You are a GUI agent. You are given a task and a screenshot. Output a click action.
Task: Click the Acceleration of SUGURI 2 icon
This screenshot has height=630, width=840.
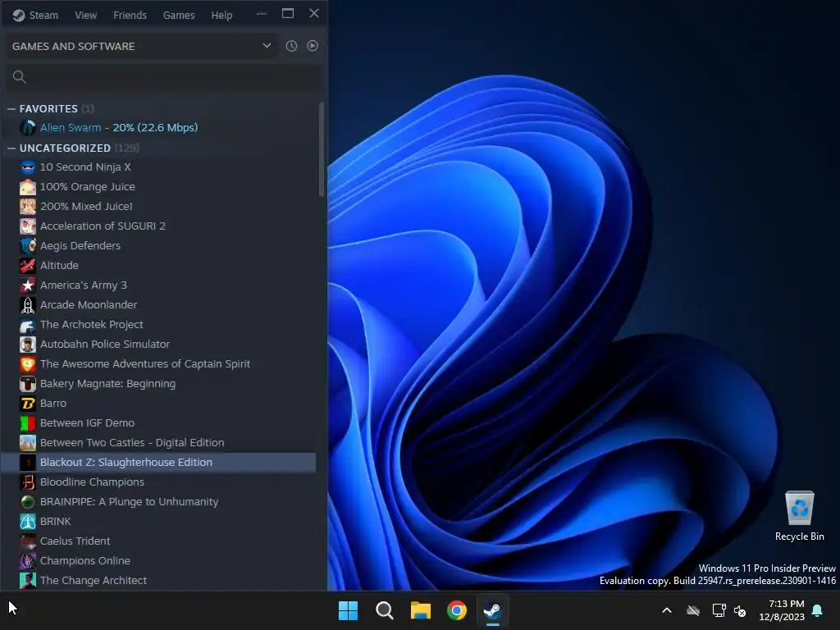28,226
